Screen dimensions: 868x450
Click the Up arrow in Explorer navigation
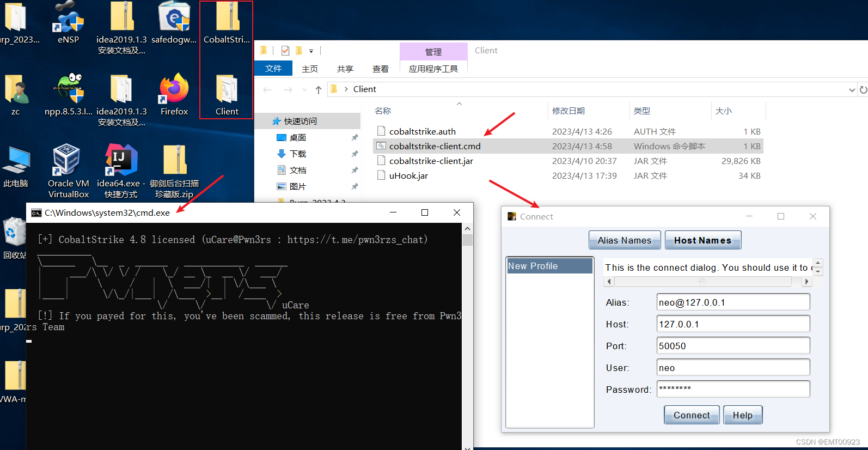coord(319,89)
